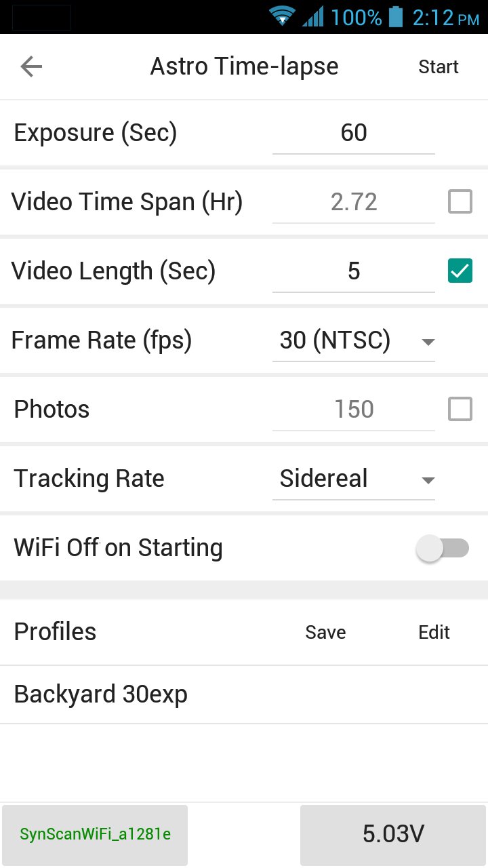Tap the Video Time Span value field
The image size is (488, 868).
(x=353, y=202)
